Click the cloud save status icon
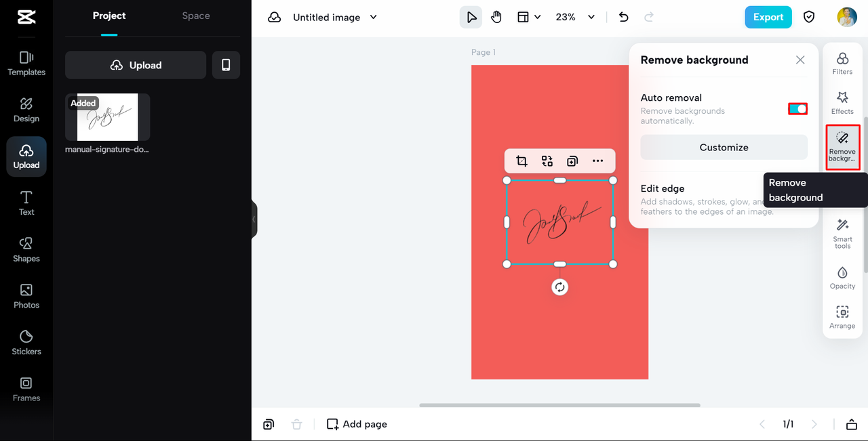Image resolution: width=868 pixels, height=441 pixels. tap(275, 17)
